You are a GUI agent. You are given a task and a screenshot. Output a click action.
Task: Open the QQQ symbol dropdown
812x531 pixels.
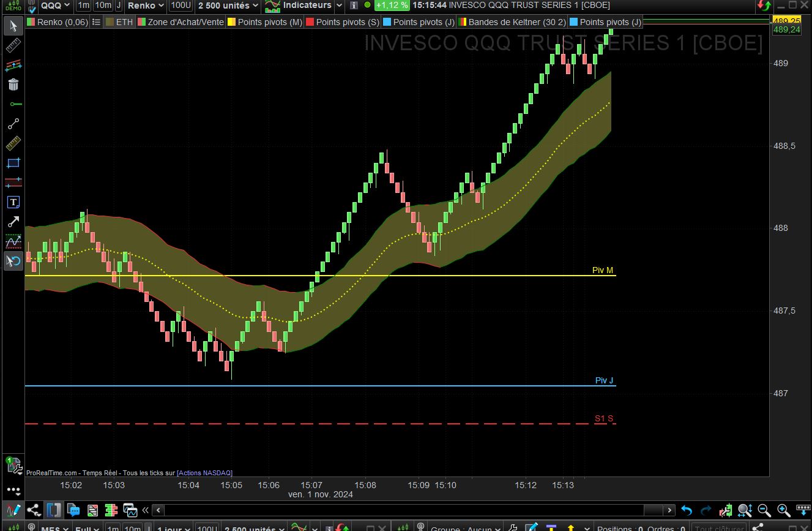click(56, 6)
